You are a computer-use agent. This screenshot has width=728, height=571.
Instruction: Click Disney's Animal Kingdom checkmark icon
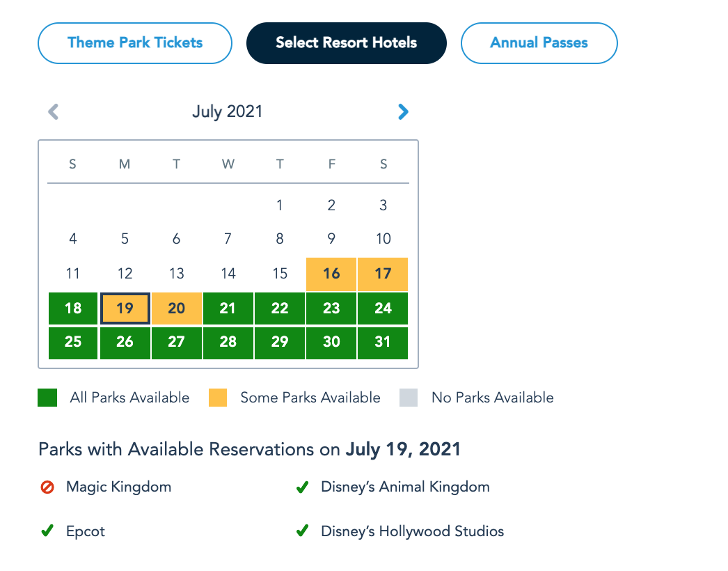pyautogui.click(x=302, y=487)
